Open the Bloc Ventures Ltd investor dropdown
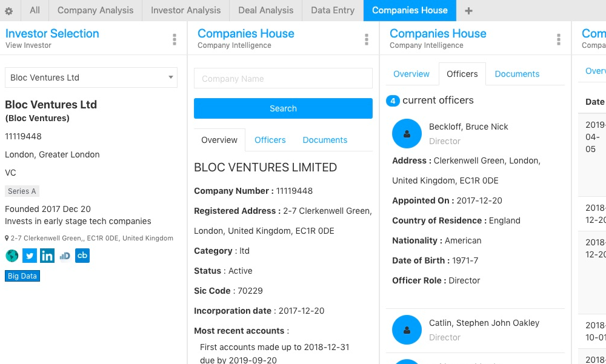606x364 pixels. tap(92, 78)
